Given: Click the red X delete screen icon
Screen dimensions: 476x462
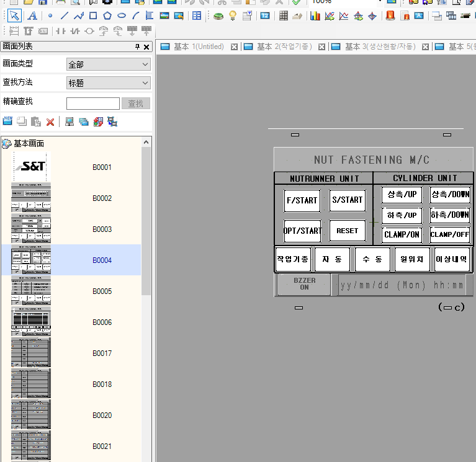Looking at the screenshot, I should click(x=50, y=122).
